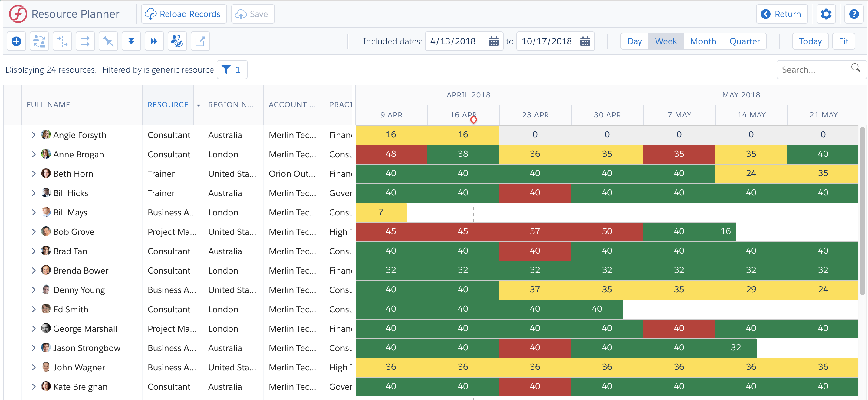Open the start date calendar picker
The height and width of the screenshot is (400, 868).
pyautogui.click(x=494, y=41)
